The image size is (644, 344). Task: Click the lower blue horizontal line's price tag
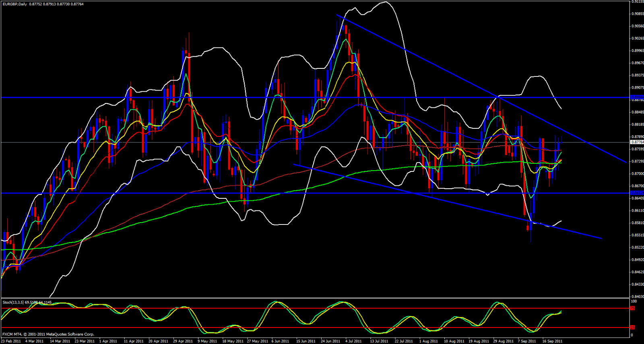[637, 193]
